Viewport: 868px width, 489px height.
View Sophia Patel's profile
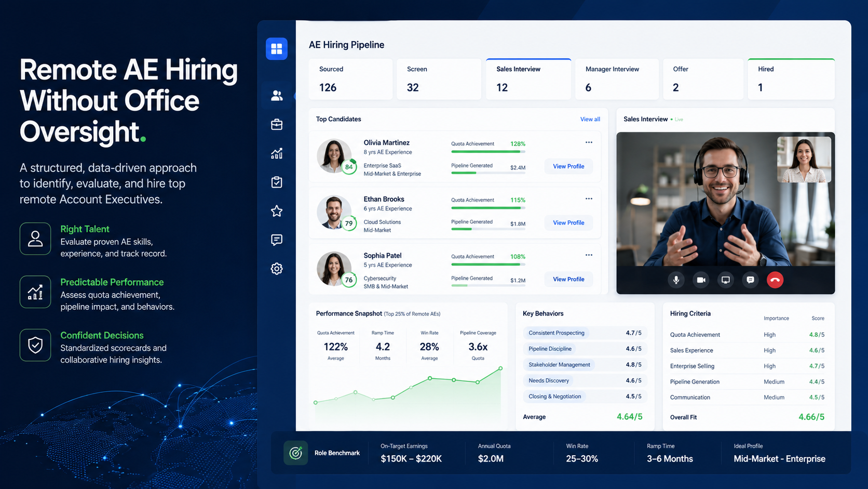point(568,279)
